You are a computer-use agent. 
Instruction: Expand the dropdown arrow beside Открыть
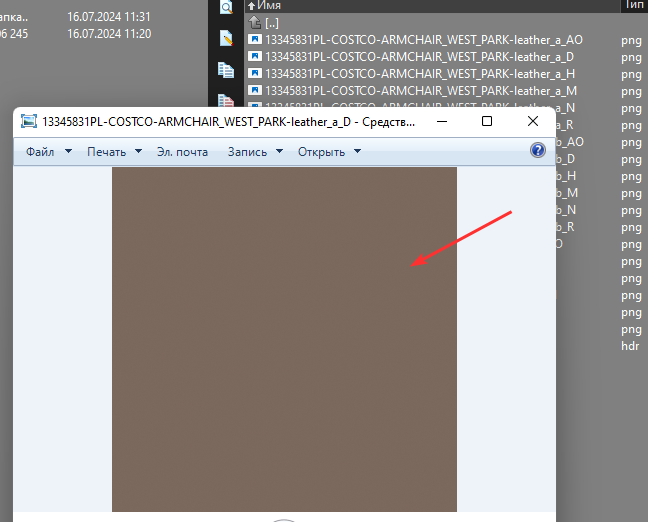357,151
